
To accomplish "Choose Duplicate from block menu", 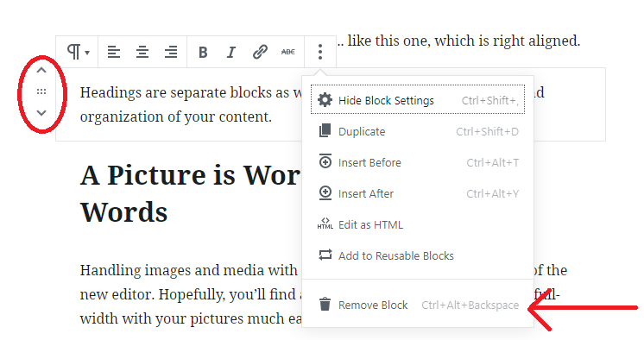I will coord(418,131).
